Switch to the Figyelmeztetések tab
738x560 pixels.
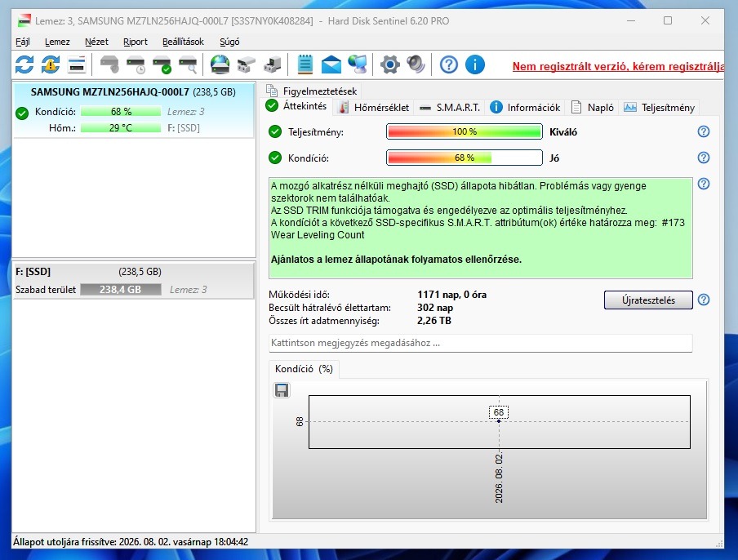tap(312, 91)
